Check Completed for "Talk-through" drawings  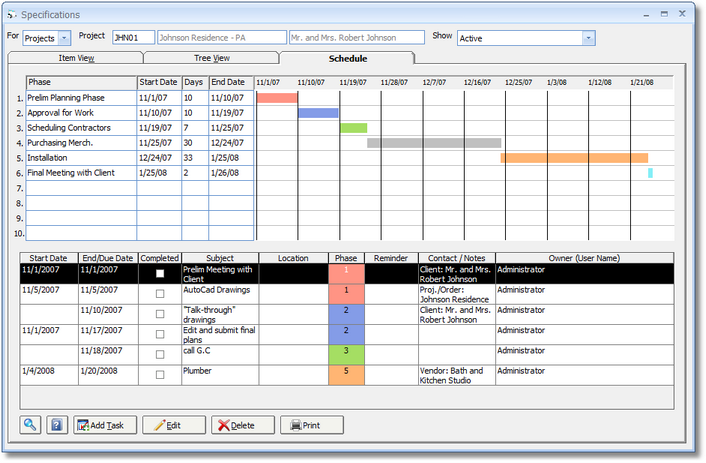(160, 314)
